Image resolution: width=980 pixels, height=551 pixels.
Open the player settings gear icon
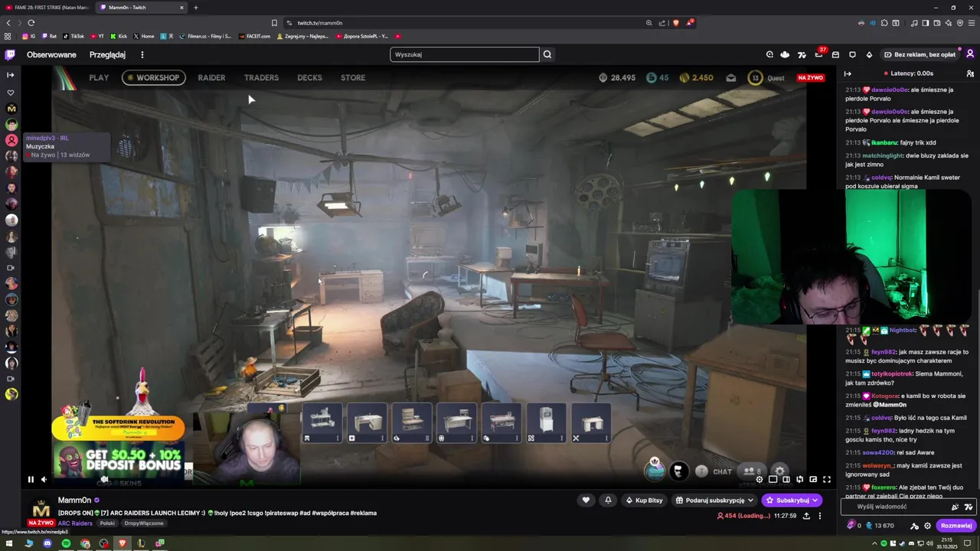click(x=759, y=480)
